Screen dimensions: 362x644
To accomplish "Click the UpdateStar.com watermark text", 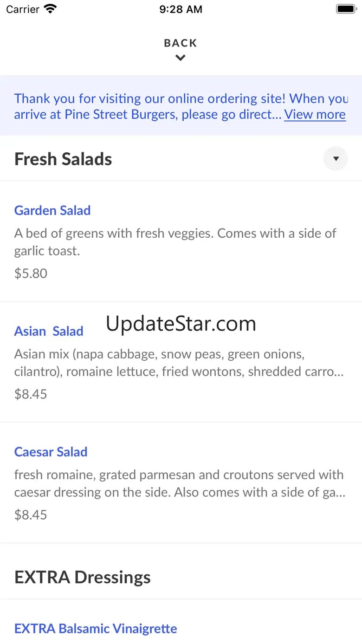I will click(181, 324).
